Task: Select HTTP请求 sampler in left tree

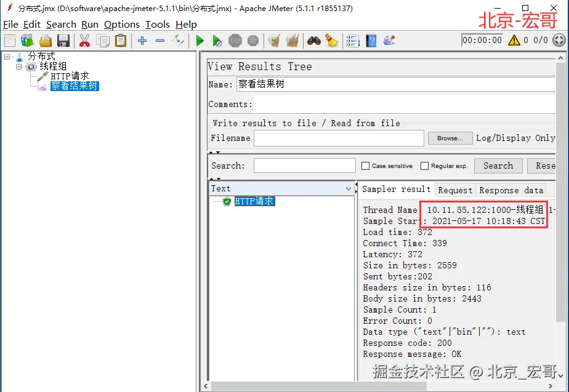Action: point(70,76)
